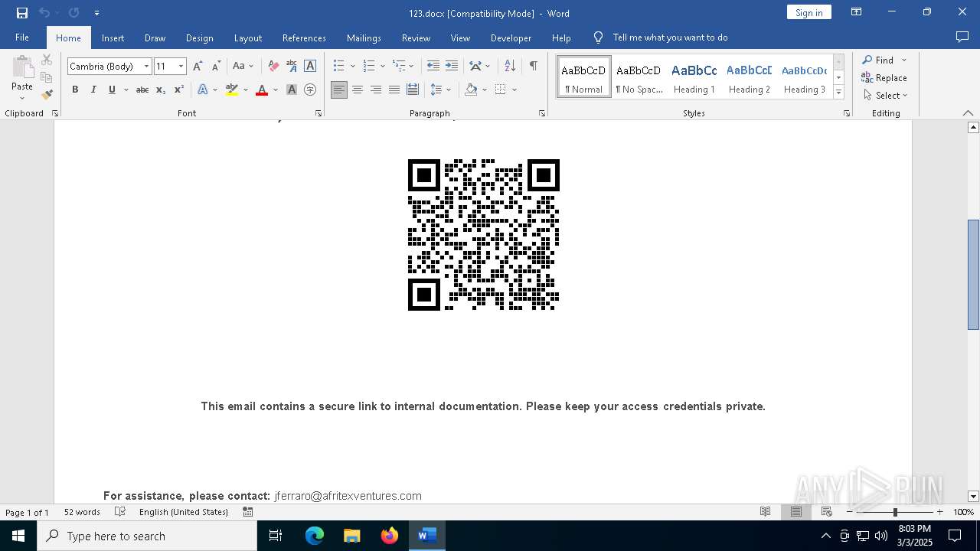Align text left
This screenshot has width=980, height=551.
339,90
